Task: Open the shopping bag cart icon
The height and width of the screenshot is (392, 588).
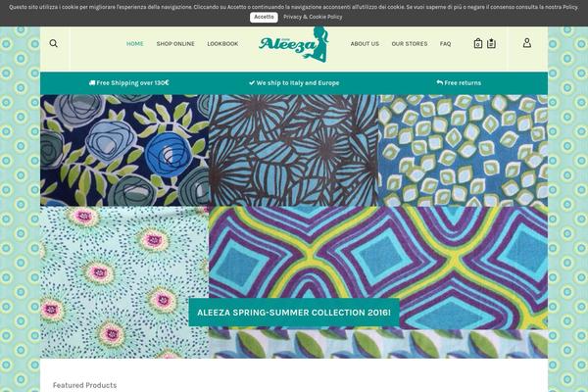Action: coord(478,43)
